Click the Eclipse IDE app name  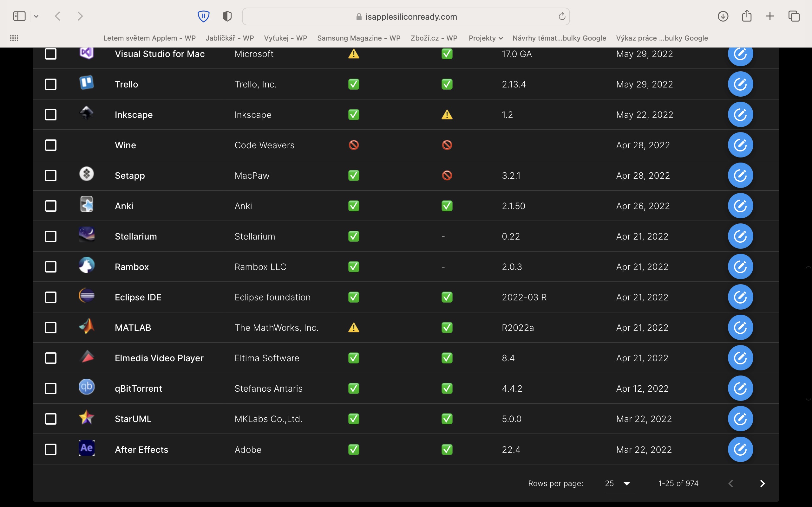[138, 298]
